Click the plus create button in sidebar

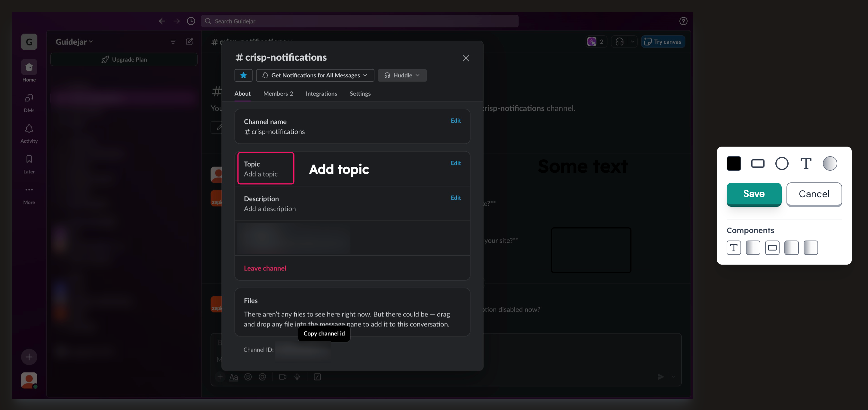29,357
